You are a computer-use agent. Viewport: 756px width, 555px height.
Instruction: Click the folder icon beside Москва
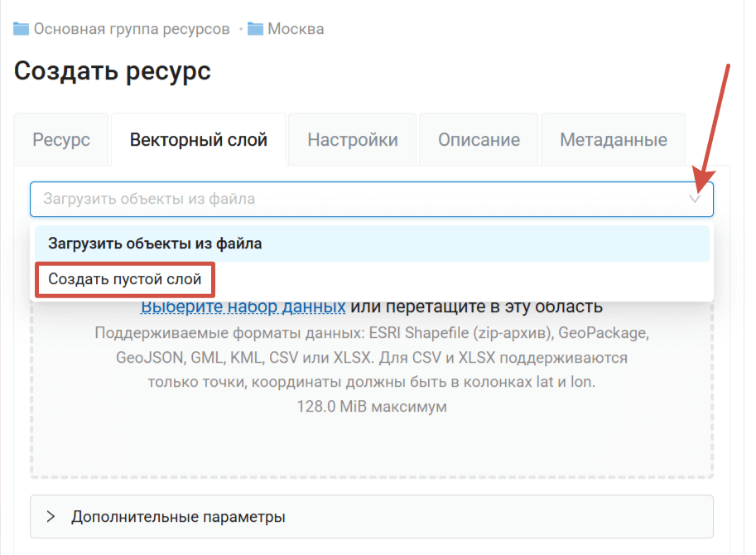[255, 29]
